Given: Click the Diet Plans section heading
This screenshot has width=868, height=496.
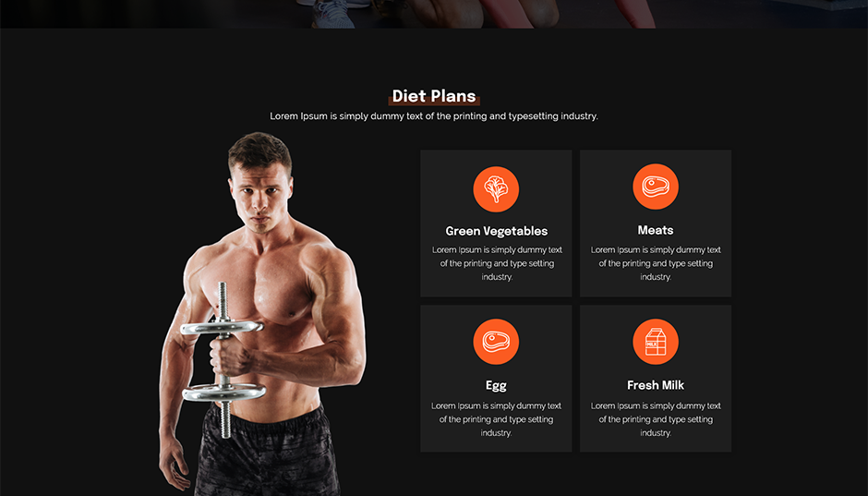Looking at the screenshot, I should [x=434, y=96].
